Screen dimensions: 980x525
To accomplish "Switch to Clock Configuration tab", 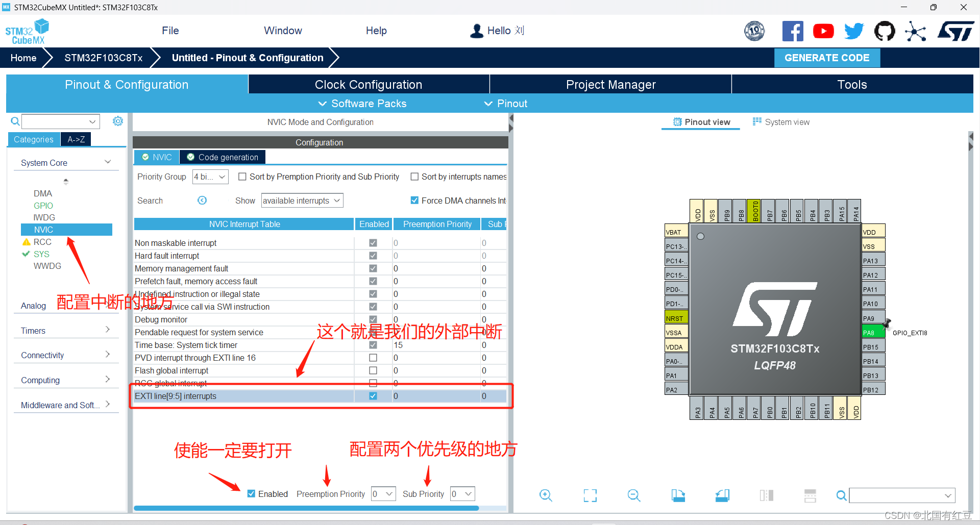I will pyautogui.click(x=369, y=85).
